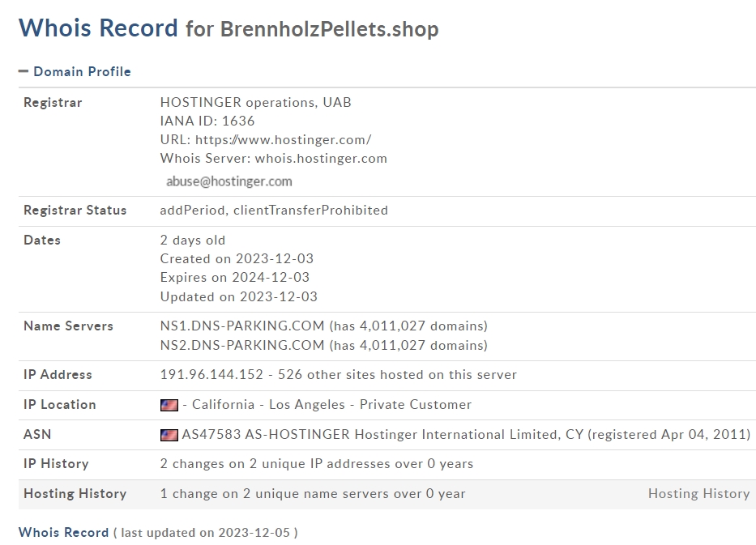Screen dimensions: 756x545
Task: Open the Hosting History link on right
Action: pos(698,493)
